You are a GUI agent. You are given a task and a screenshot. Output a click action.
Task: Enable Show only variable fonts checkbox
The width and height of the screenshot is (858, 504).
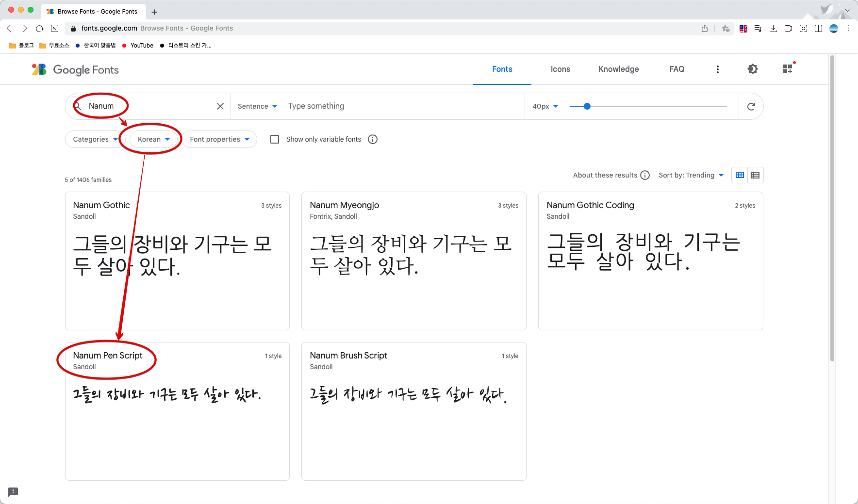coord(275,139)
